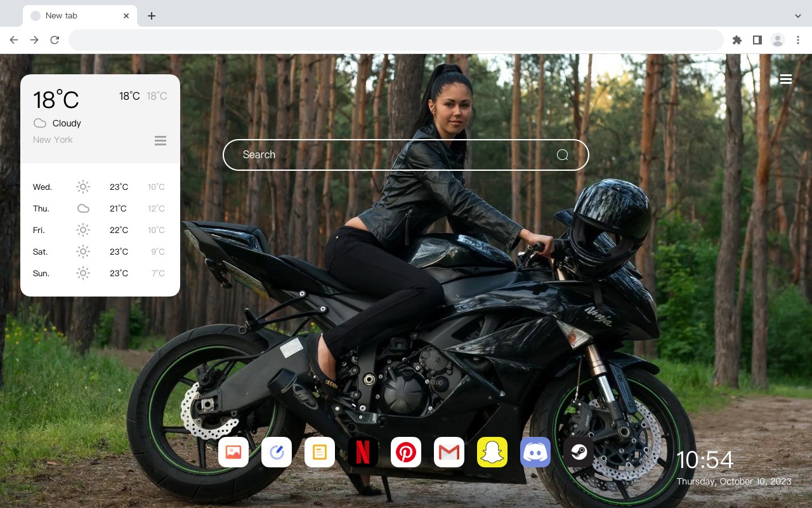This screenshot has height=508, width=812.
Task: Expand the tab search dropdown arrow
Action: pyautogui.click(x=798, y=16)
